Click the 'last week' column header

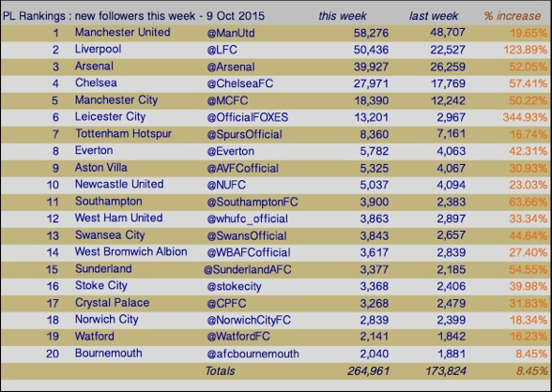[434, 16]
